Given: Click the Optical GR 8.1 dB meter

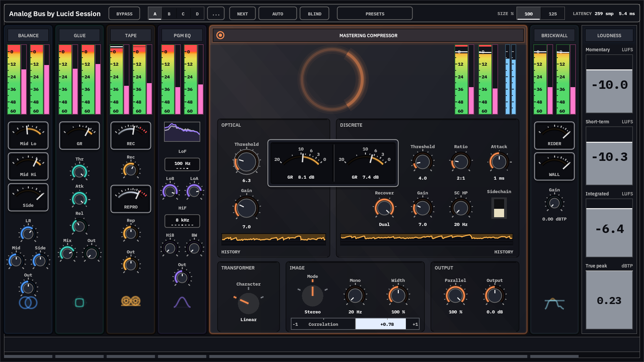Looking at the screenshot, I should tap(301, 163).
